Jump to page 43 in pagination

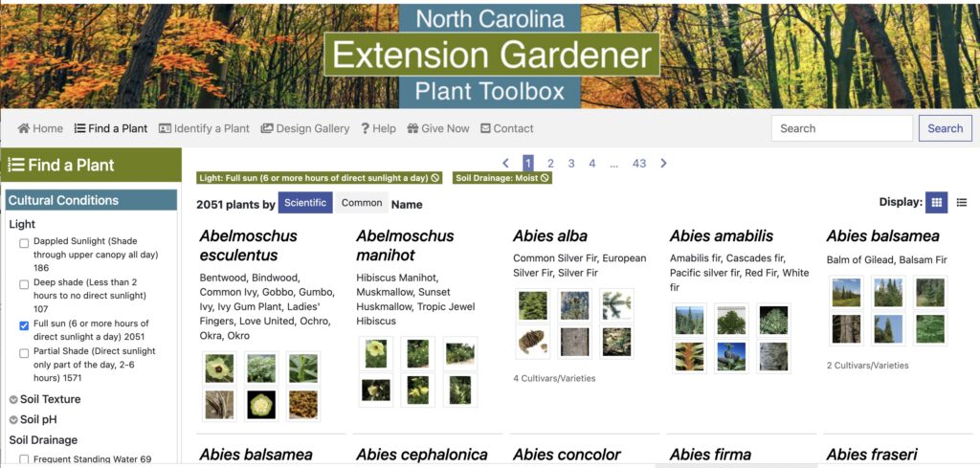[x=638, y=164]
